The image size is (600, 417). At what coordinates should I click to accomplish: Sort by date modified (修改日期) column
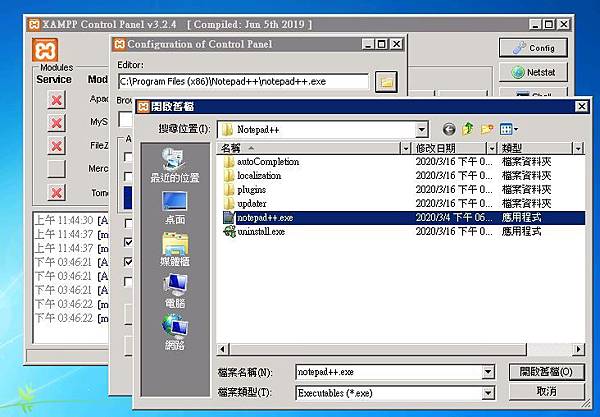(449, 148)
